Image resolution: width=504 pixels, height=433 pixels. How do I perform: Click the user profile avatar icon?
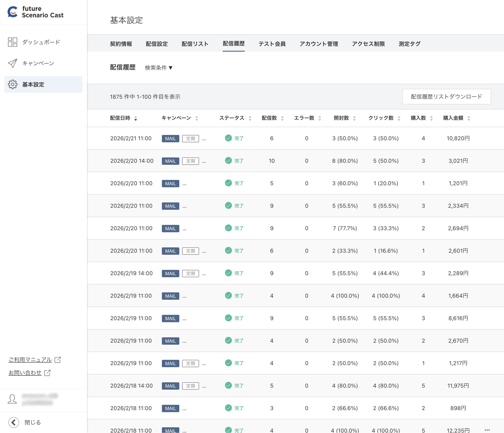tap(12, 399)
